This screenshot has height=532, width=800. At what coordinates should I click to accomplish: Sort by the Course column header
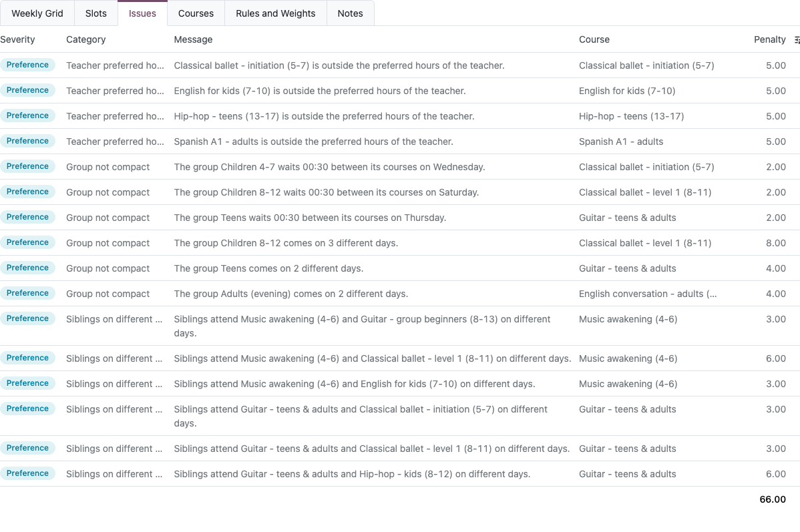tap(594, 39)
